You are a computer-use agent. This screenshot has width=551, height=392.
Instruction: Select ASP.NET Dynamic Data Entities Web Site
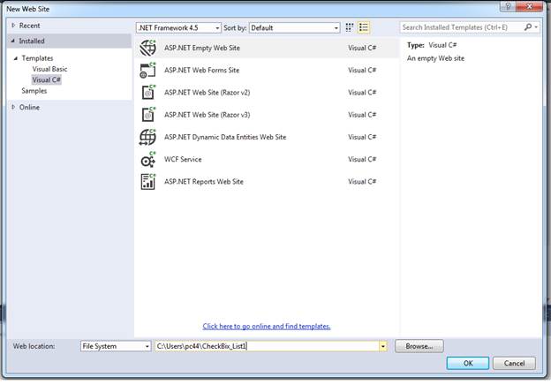tap(267, 137)
